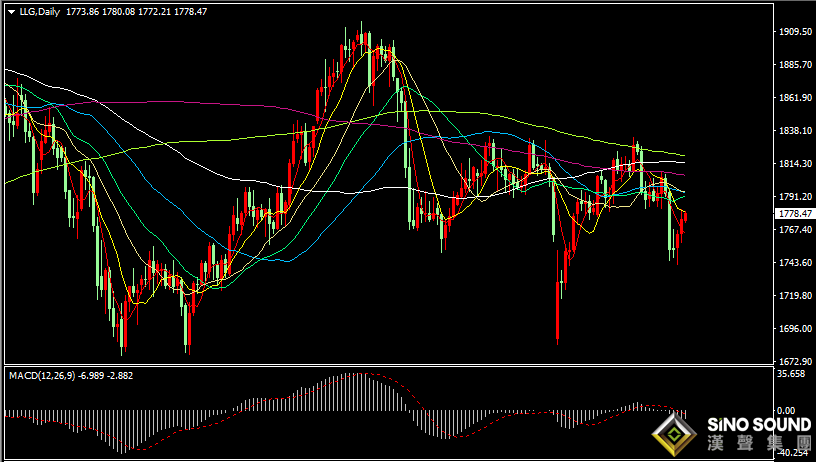
Task: Click the open price 1773.86 in header
Action: click(82, 11)
